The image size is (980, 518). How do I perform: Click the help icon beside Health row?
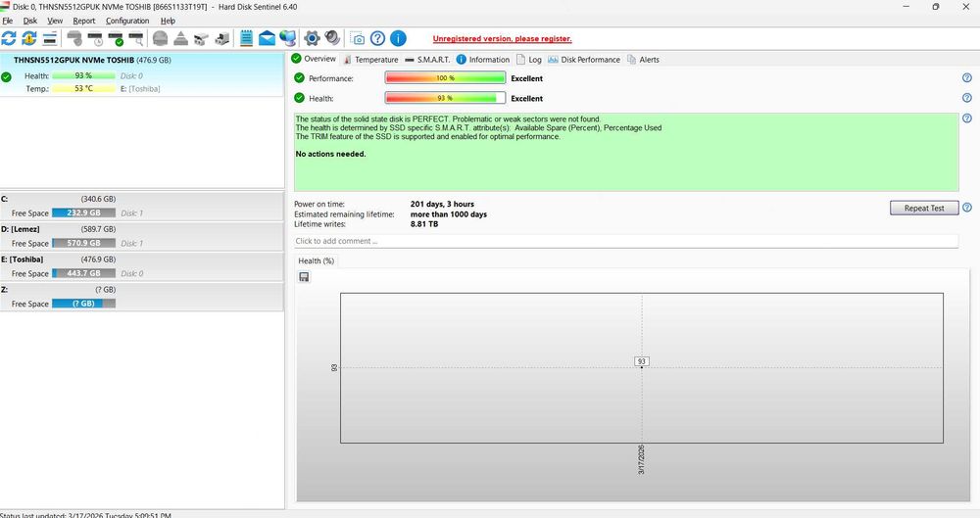[967, 98]
